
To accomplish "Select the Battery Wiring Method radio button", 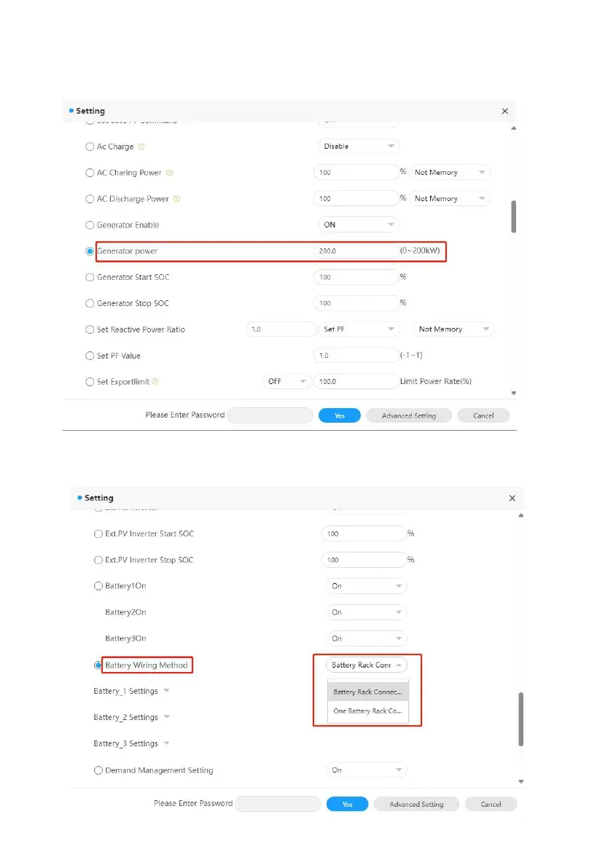I will 98,665.
